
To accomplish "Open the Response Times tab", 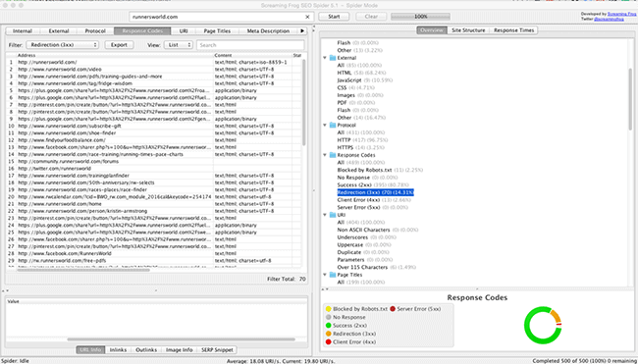I will click(514, 30).
